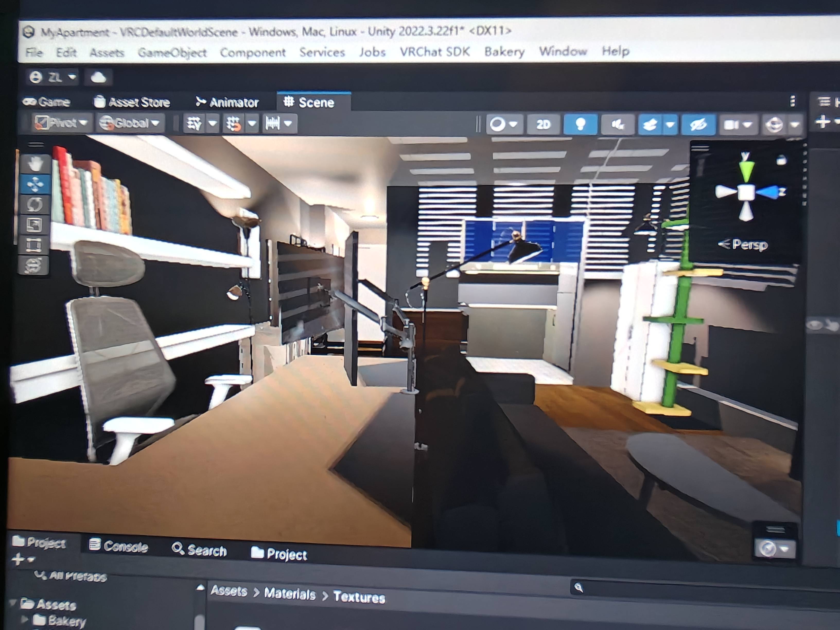Toggle scene audio mute button

click(617, 125)
